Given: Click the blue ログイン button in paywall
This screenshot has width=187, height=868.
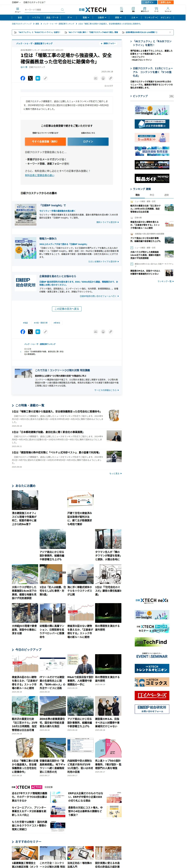Looking at the screenshot, I should 88,141.
